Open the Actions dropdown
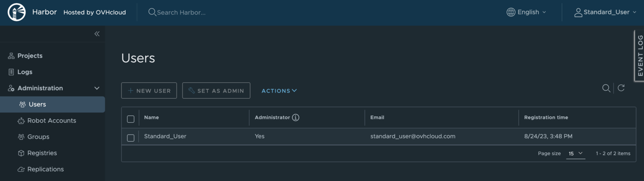 (279, 91)
